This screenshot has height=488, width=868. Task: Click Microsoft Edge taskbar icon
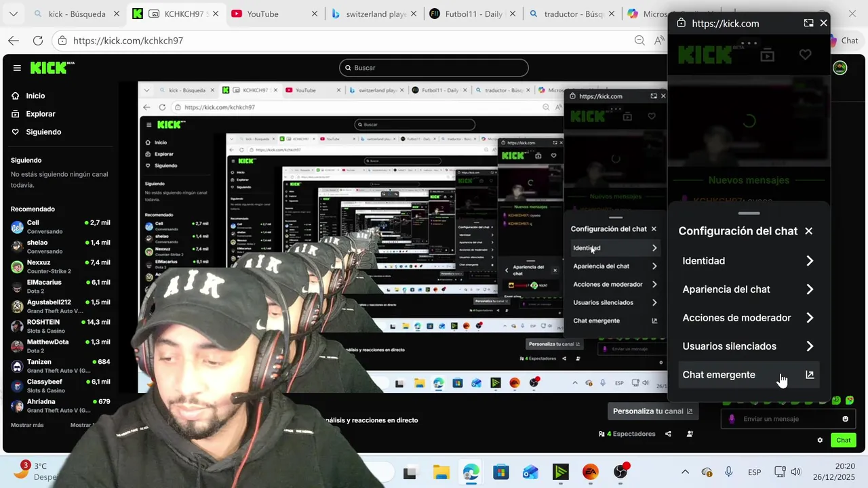point(471,472)
